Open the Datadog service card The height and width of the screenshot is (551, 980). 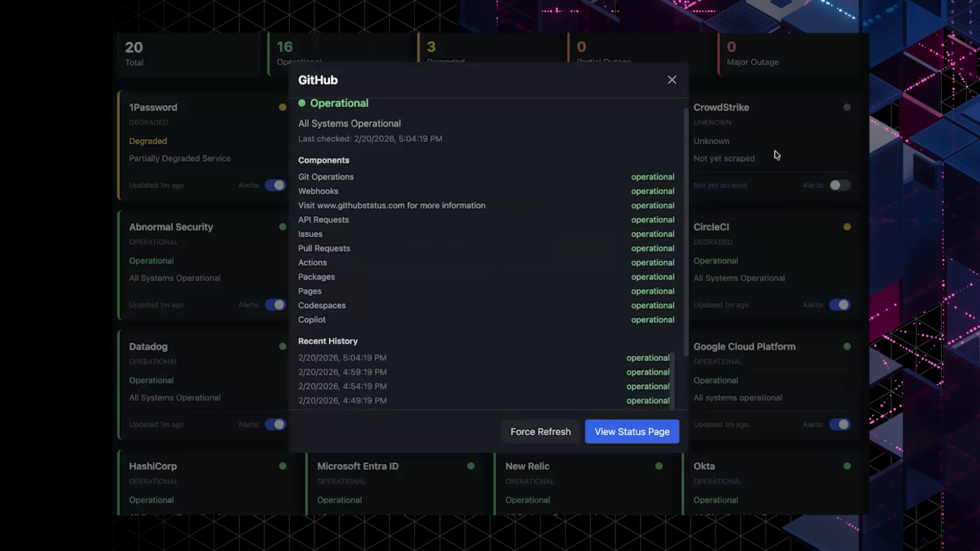click(x=203, y=385)
